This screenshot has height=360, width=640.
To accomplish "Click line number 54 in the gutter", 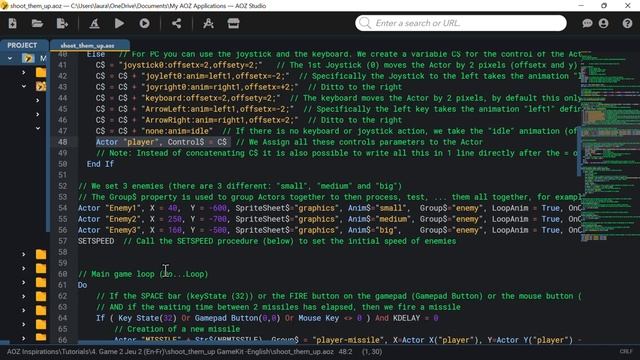I will click(x=62, y=208).
